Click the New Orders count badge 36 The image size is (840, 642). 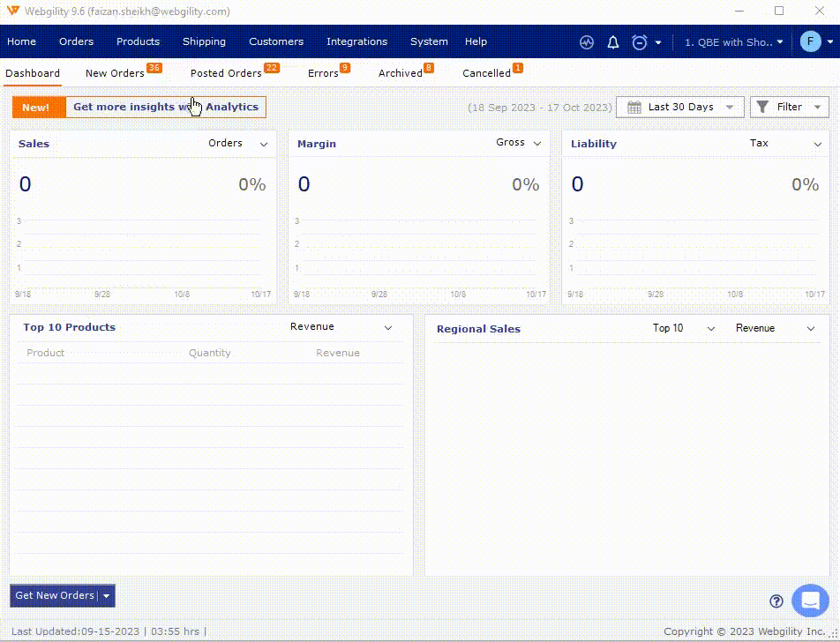(x=154, y=68)
